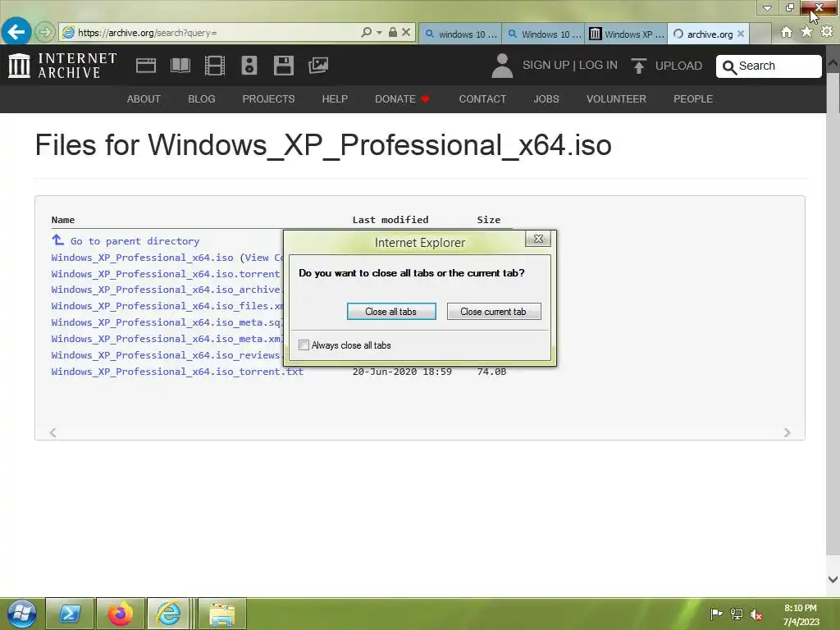Image resolution: width=840 pixels, height=630 pixels.
Task: Click the user avatar icon
Action: (502, 66)
